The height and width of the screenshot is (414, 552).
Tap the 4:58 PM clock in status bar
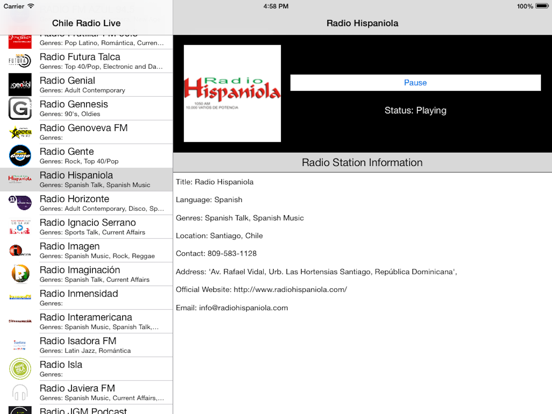pyautogui.click(x=276, y=6)
